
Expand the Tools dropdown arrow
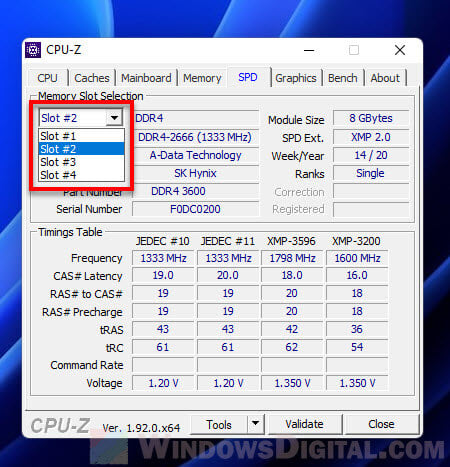[x=256, y=424]
